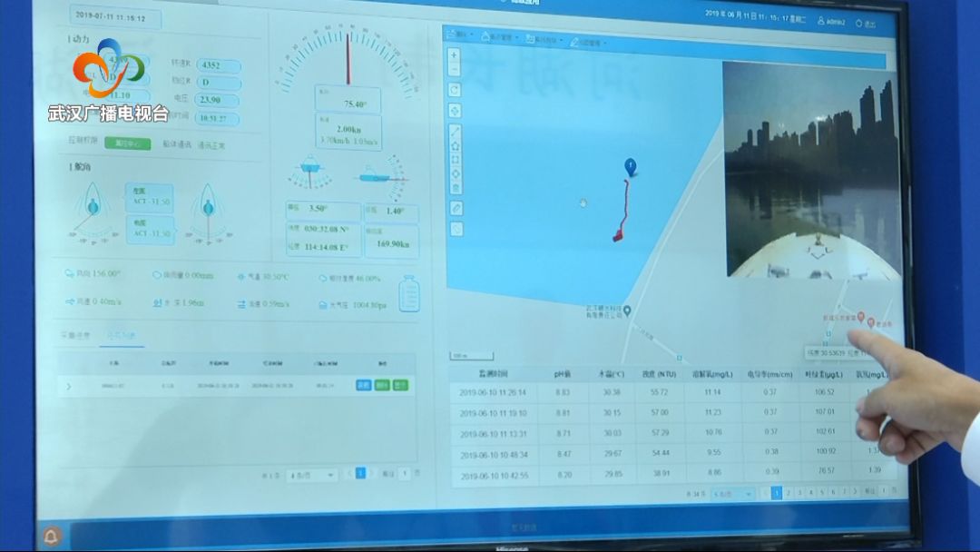Image resolution: width=980 pixels, height=552 pixels.
Task: Click page 1 under the left task table
Action: (360, 473)
